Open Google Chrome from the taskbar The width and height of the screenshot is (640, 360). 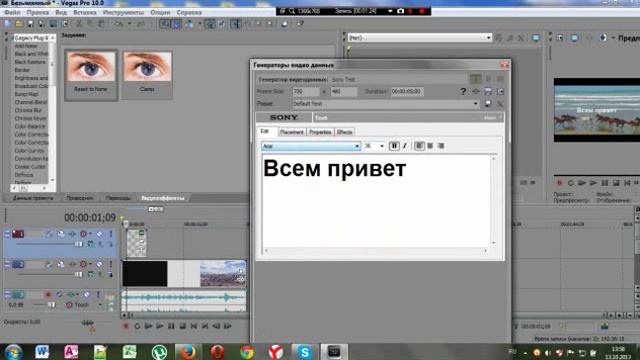pos(247,351)
